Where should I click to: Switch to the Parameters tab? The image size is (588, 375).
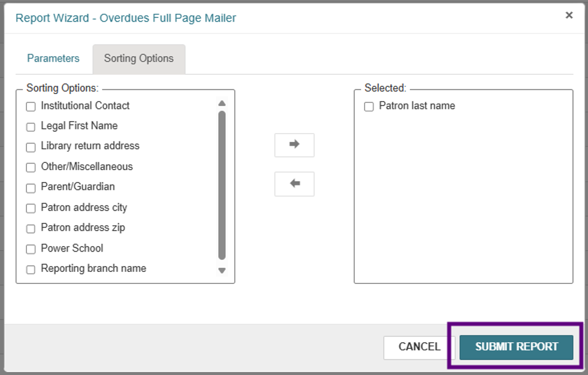[53, 59]
